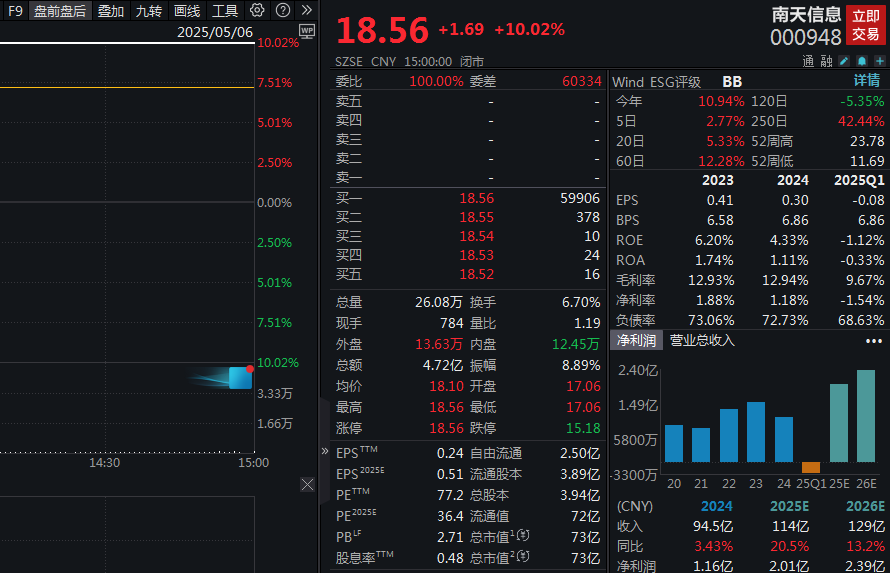890x573 pixels.
Task: Click the 买三 bid price 18.54
Action: 476,236
